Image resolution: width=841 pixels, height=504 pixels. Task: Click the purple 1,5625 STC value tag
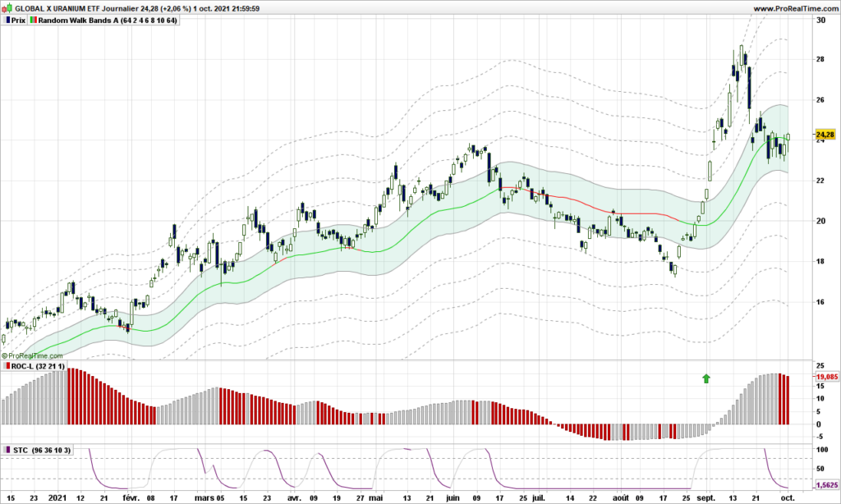pyautogui.click(x=826, y=484)
